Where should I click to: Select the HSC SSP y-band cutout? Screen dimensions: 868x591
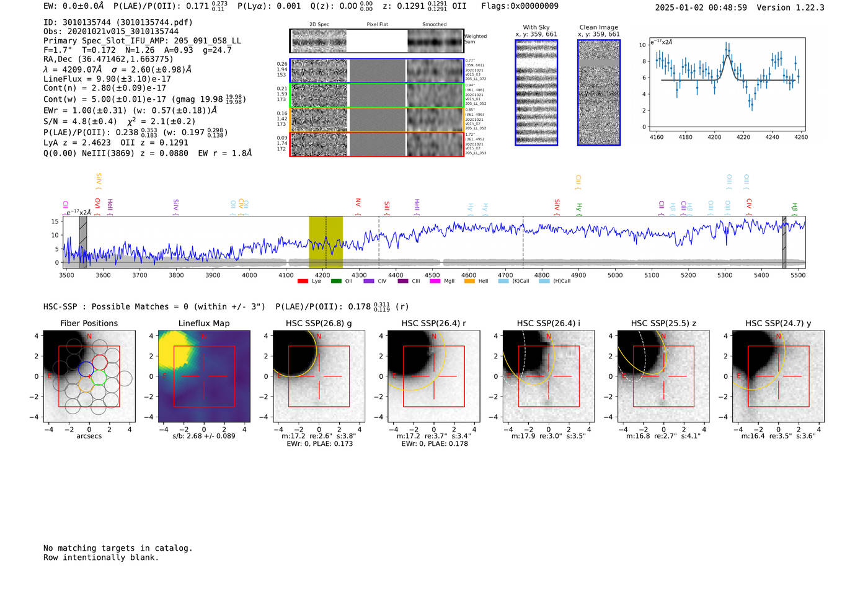778,376
